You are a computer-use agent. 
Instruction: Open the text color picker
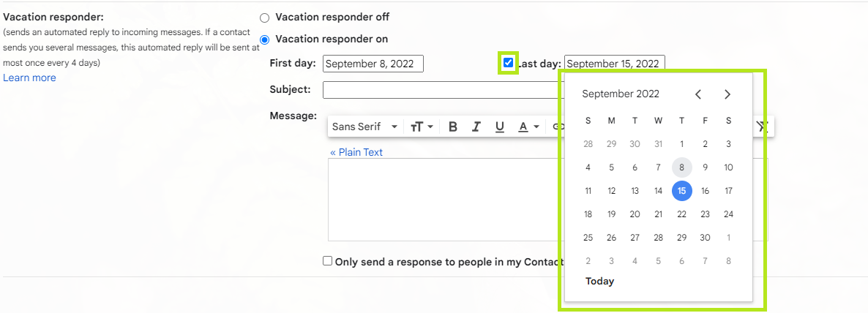(x=528, y=127)
